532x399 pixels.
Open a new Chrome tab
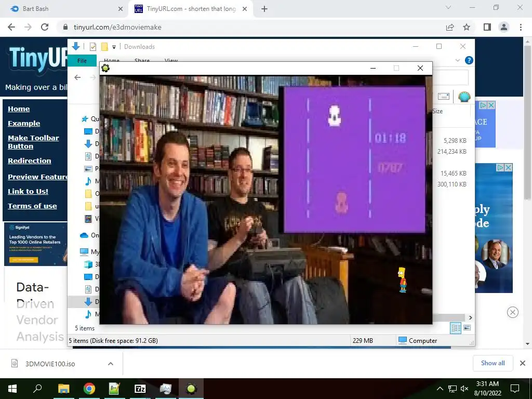(264, 9)
